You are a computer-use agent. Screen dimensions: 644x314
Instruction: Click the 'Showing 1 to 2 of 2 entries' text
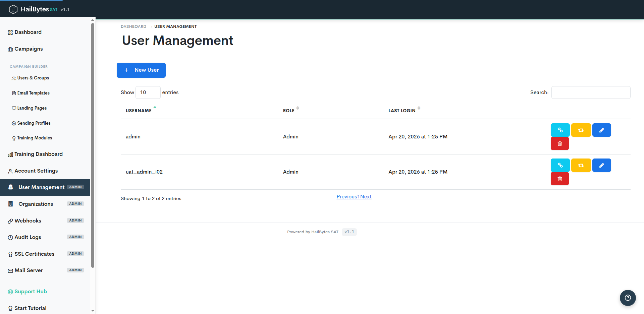[151, 199]
